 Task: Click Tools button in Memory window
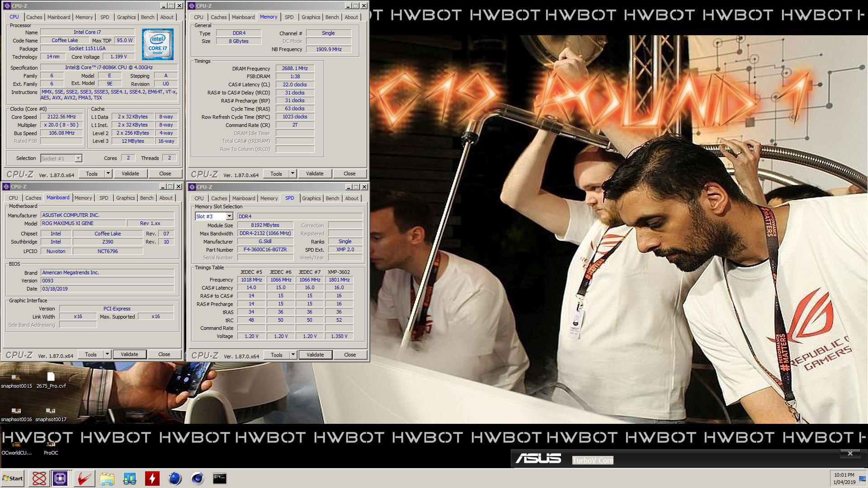[x=276, y=174]
